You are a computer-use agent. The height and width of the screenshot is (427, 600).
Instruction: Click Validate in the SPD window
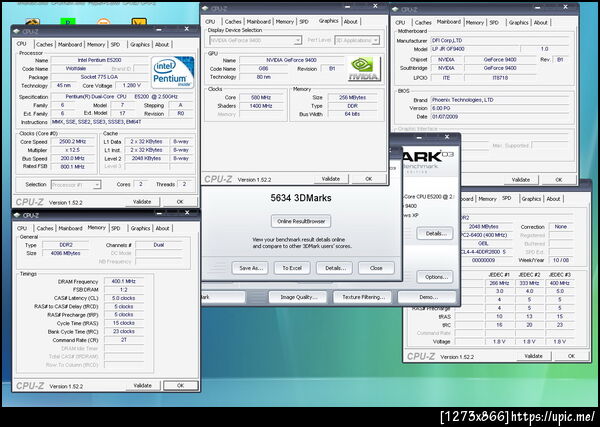pos(533,356)
